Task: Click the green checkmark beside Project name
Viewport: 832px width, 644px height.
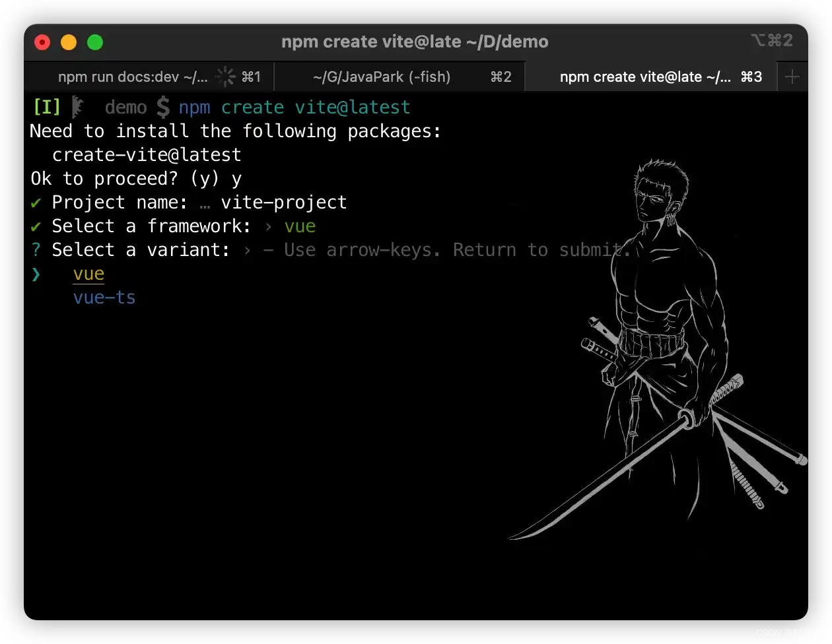Action: click(x=36, y=203)
